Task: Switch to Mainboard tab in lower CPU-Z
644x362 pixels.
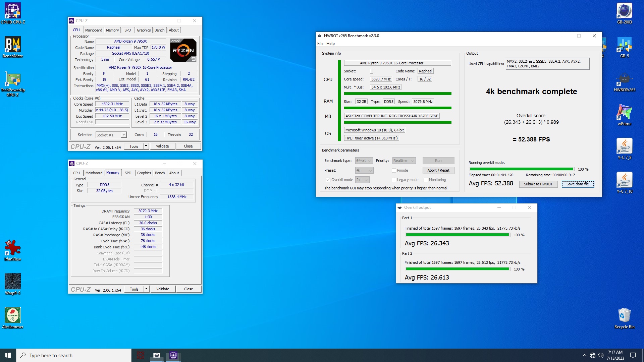Action: (94, 173)
